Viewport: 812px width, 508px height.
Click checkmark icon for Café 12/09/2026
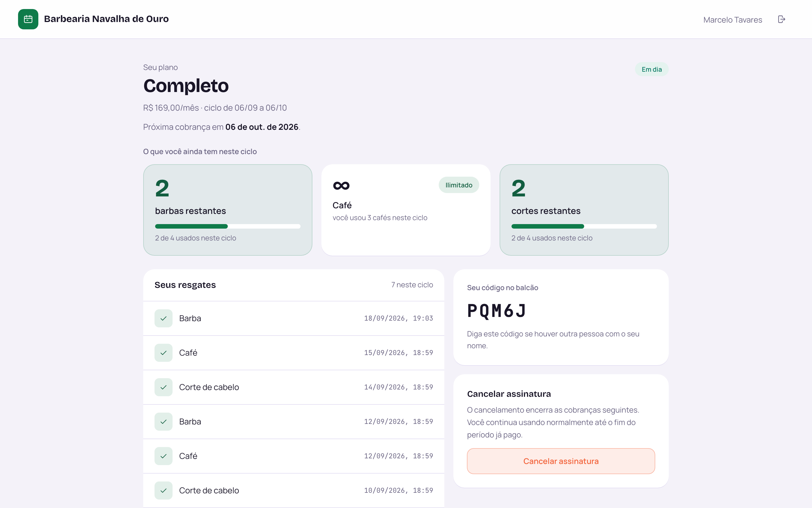[164, 456]
